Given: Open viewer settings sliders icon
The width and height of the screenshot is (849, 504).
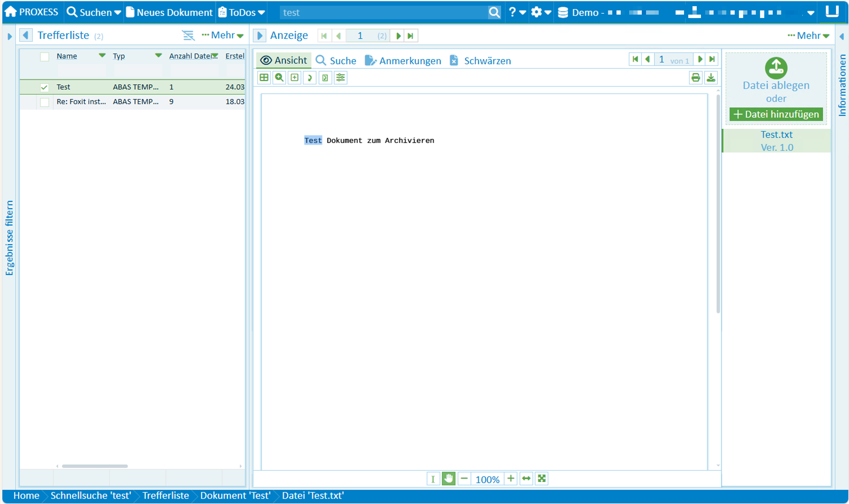Looking at the screenshot, I should pos(340,78).
